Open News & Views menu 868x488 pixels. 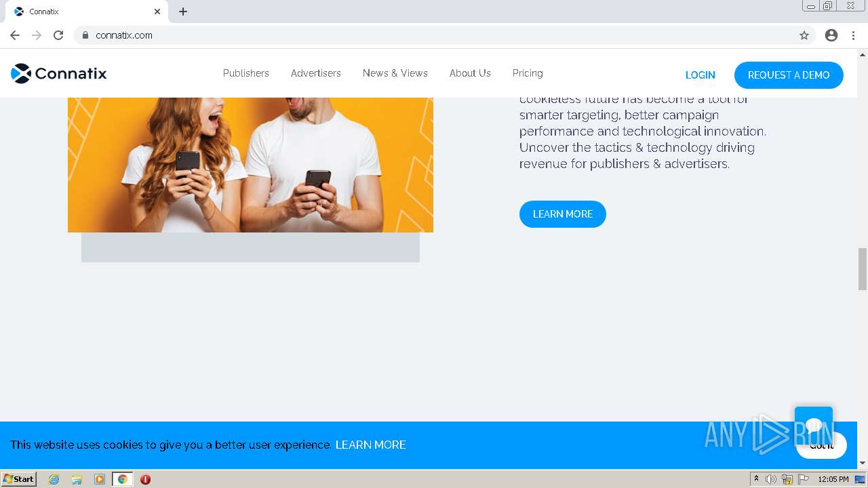395,73
